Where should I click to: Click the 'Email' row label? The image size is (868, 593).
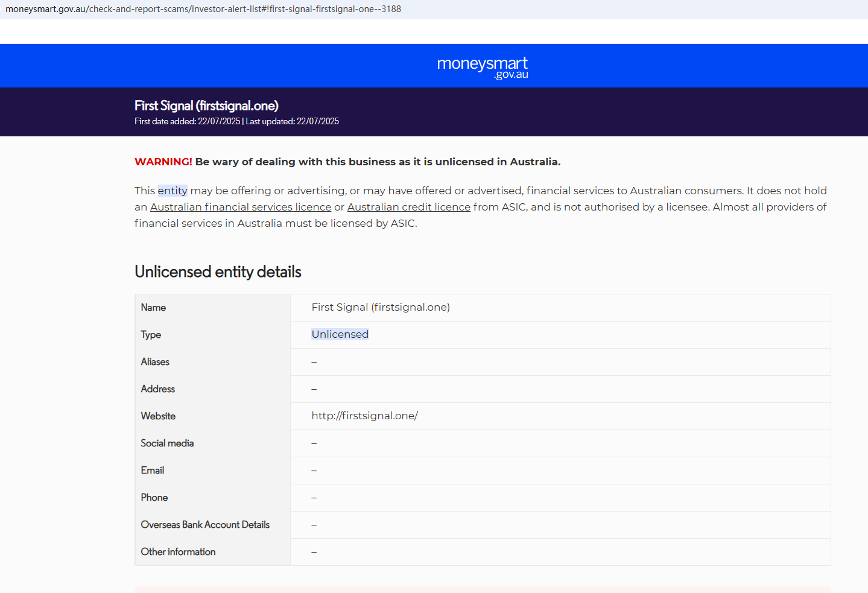(153, 471)
